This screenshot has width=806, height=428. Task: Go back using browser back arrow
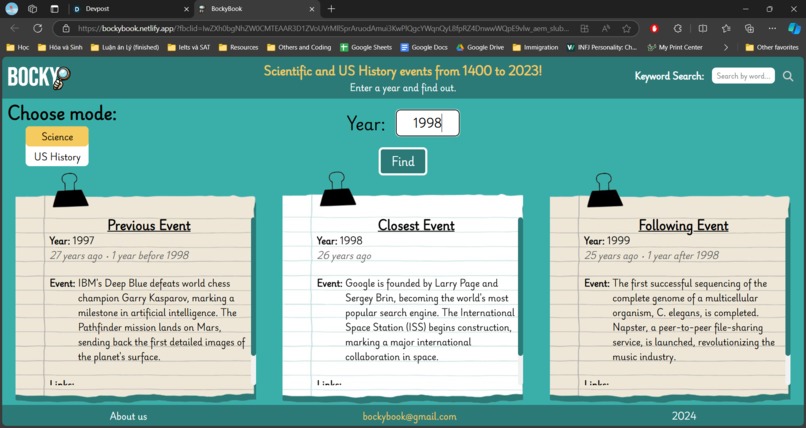[14, 29]
